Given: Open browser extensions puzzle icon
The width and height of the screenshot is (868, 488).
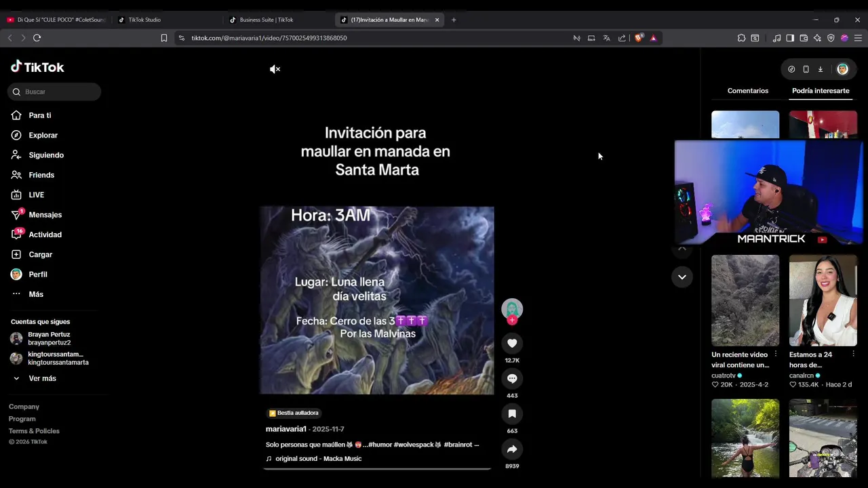Looking at the screenshot, I should pyautogui.click(x=741, y=38).
